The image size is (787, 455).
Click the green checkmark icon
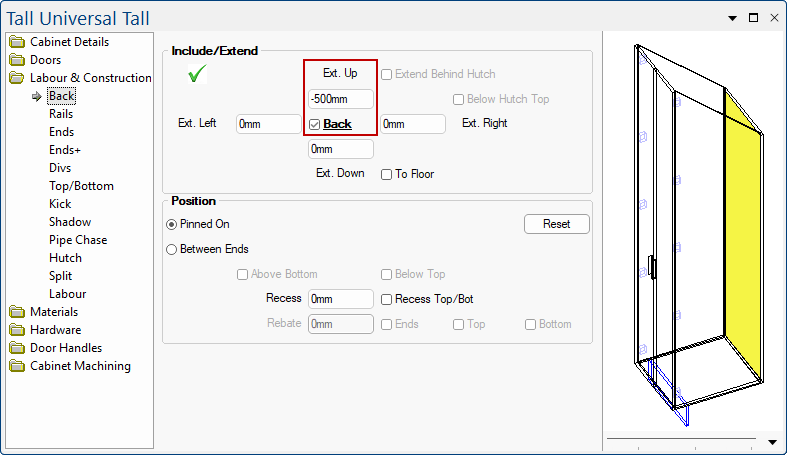point(198,74)
